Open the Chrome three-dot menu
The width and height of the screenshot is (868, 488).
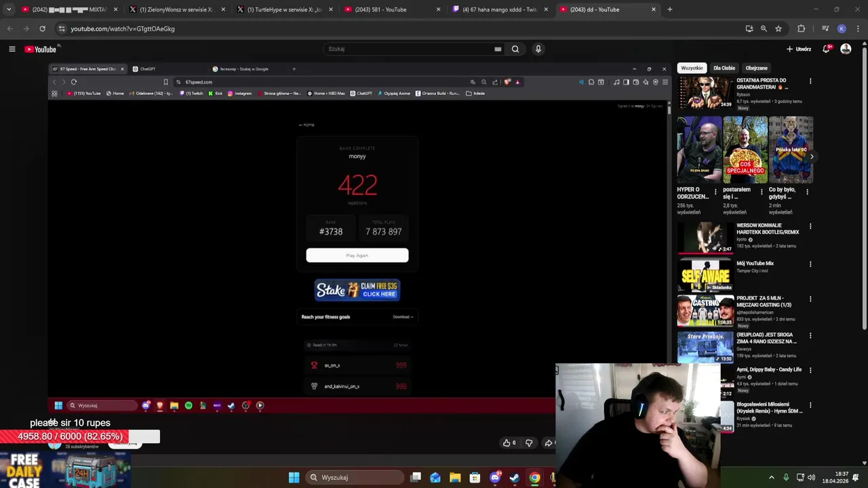pos(858,28)
